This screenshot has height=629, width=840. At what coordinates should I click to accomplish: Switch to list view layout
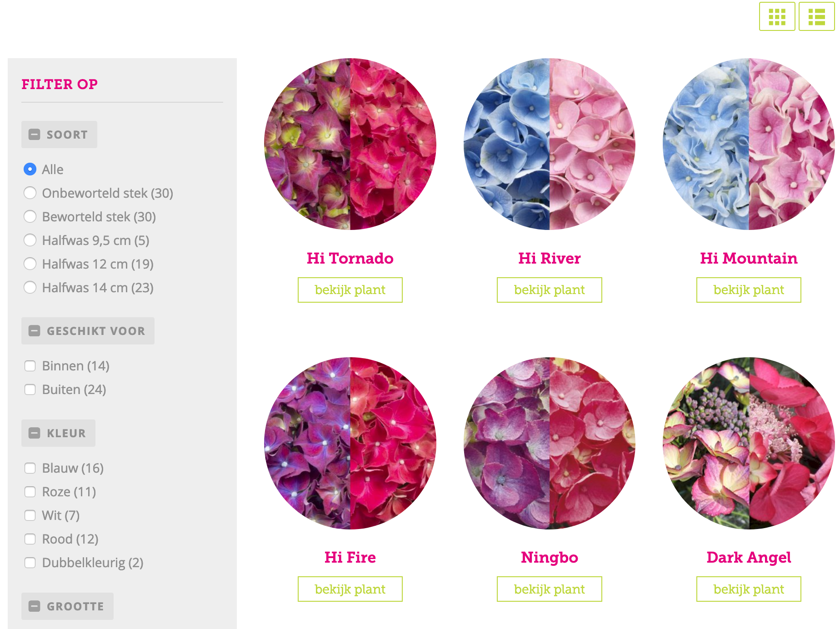coord(816,17)
